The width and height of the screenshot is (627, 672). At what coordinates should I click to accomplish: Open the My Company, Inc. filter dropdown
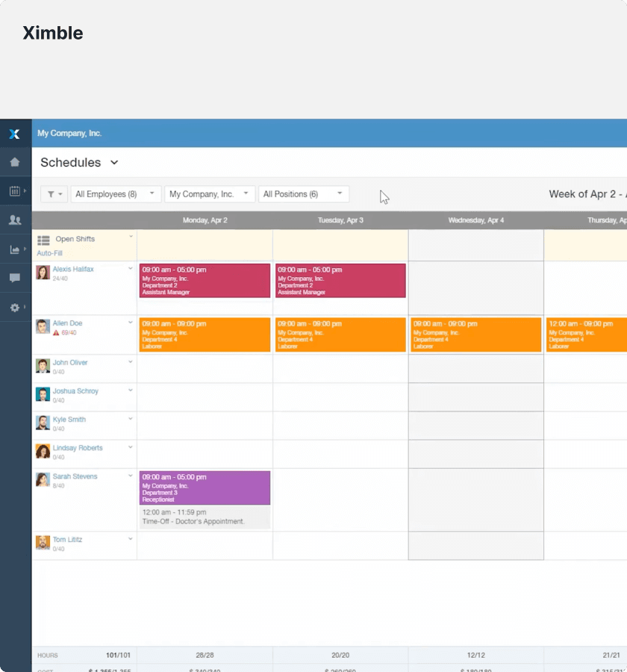point(210,194)
